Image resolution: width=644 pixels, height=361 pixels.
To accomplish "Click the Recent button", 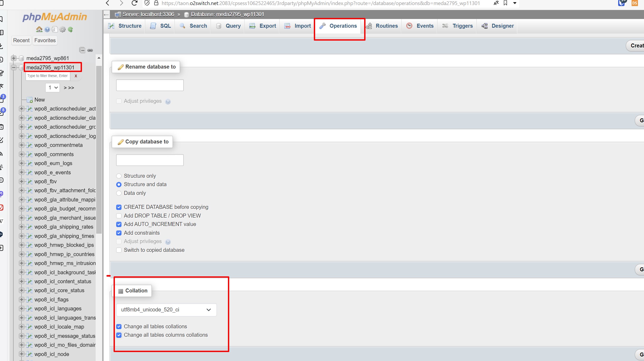I will click(21, 40).
